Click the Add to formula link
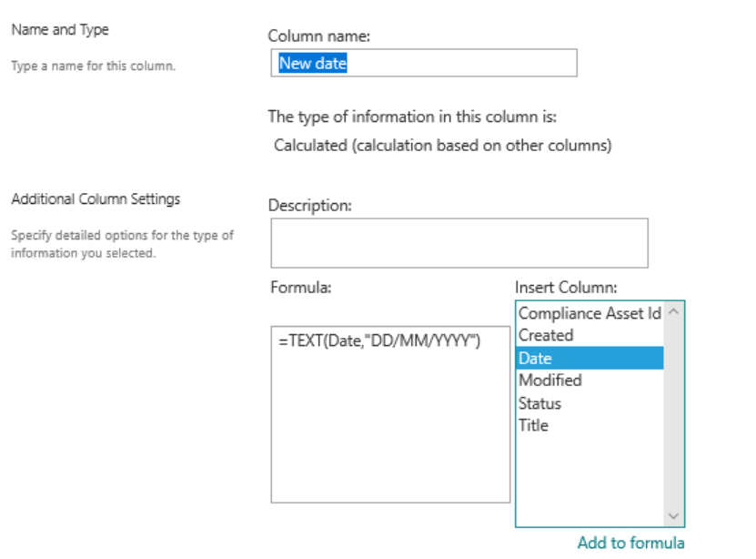The image size is (756, 559). click(630, 542)
